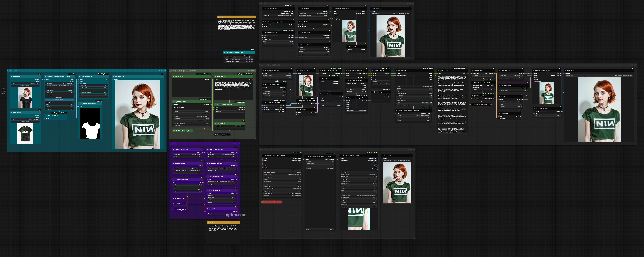Click the Refiner - McBoaty [3/3] node icon

coord(343,155)
